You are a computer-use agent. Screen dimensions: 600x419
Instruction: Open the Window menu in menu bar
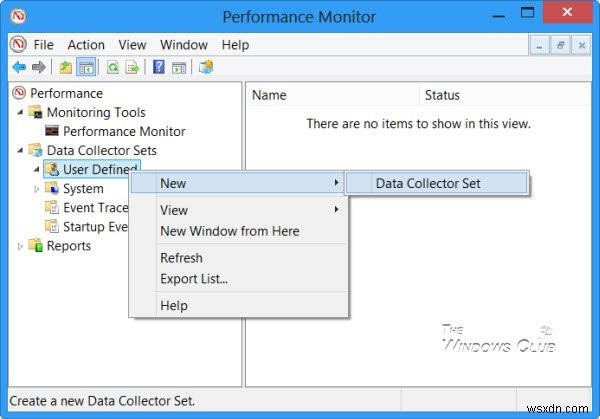click(184, 45)
